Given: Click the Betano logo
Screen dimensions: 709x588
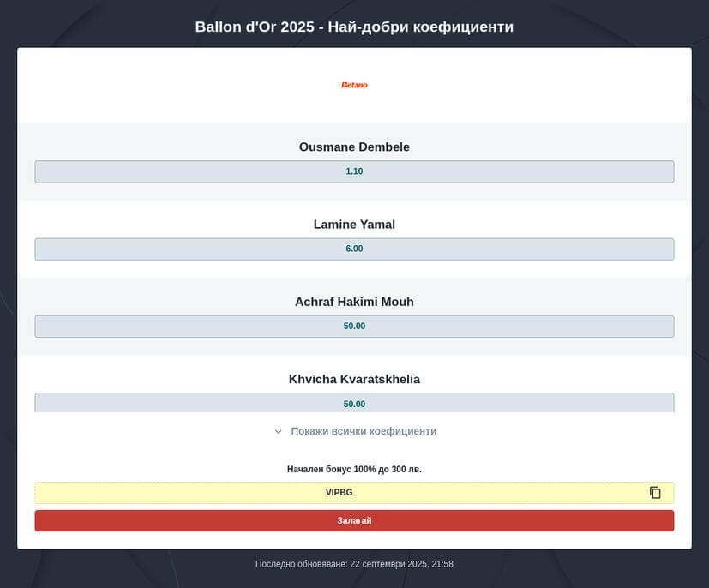Looking at the screenshot, I should 354,85.
